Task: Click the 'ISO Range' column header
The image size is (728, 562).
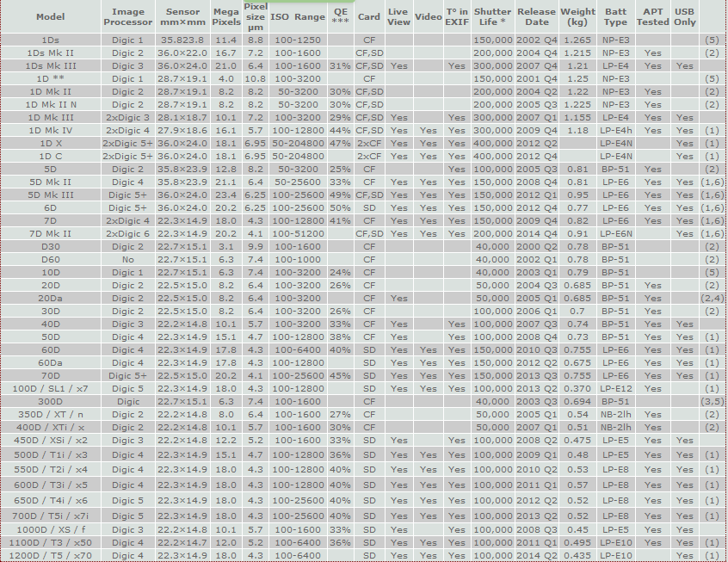Action: tap(298, 16)
